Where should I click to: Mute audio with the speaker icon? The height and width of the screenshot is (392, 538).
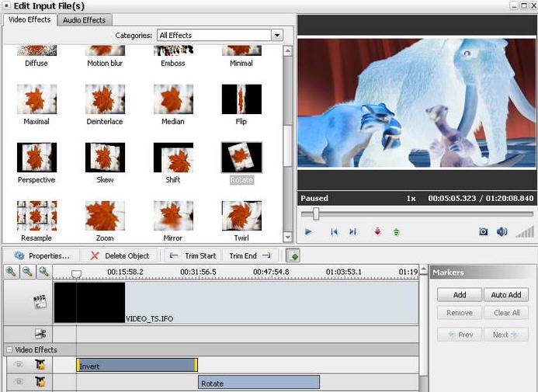(x=502, y=231)
